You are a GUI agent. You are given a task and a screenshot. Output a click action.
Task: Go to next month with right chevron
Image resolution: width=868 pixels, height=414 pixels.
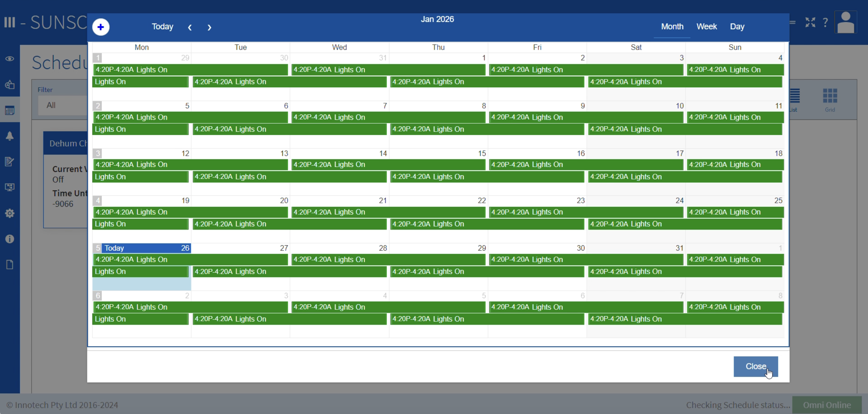(x=209, y=27)
